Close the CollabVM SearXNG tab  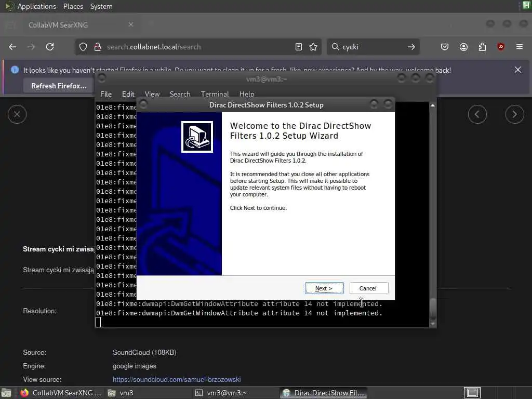(131, 24)
